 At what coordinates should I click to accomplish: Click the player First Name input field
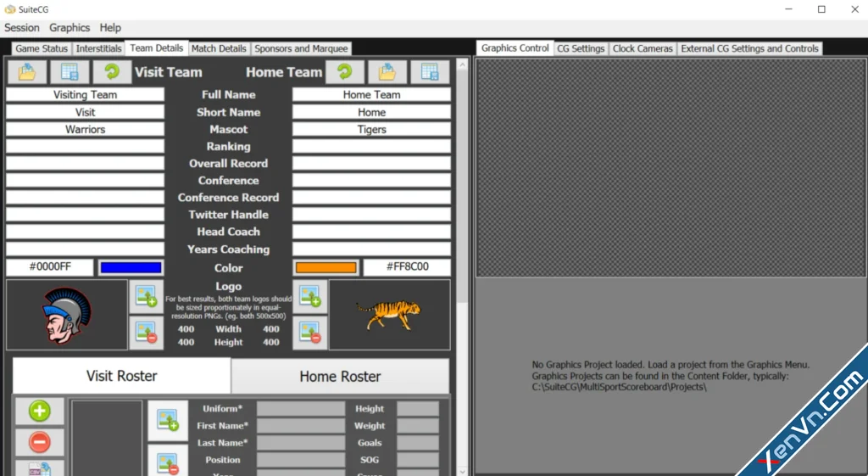point(301,426)
